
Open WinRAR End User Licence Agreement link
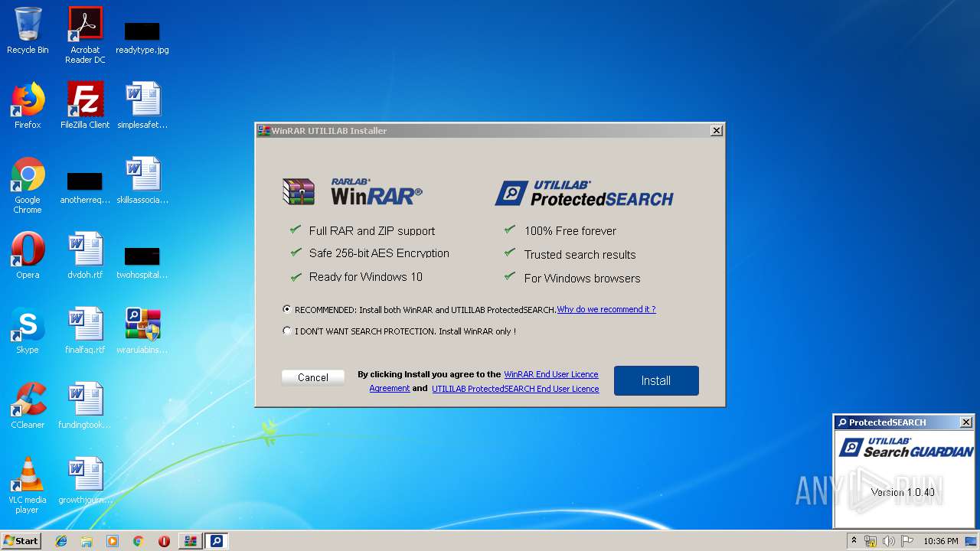pyautogui.click(x=551, y=374)
